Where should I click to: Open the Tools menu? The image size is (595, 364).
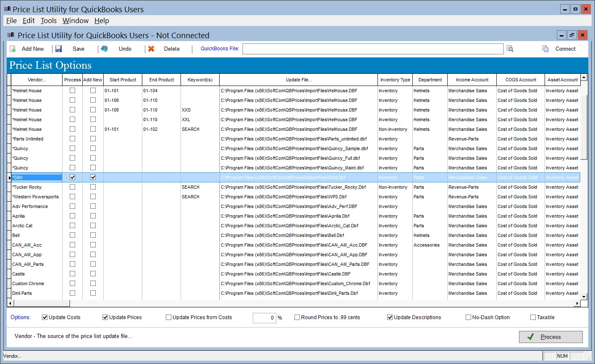click(48, 21)
